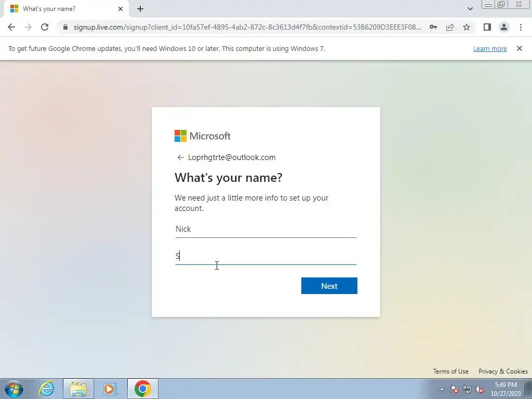The width and height of the screenshot is (532, 399).
Task: Show hidden system tray icons
Action: click(442, 389)
